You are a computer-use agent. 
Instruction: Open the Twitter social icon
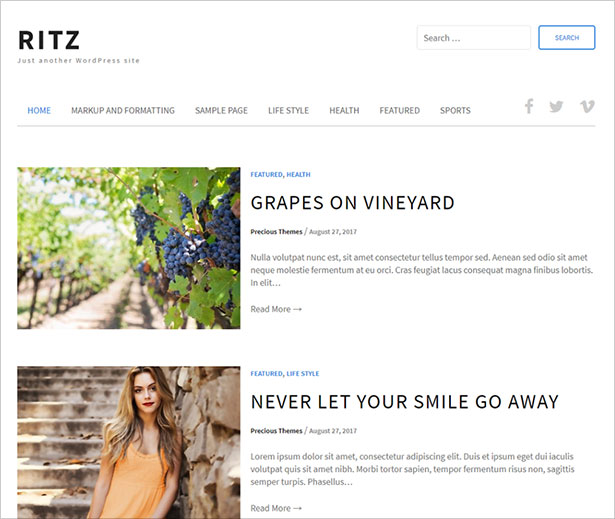click(556, 106)
